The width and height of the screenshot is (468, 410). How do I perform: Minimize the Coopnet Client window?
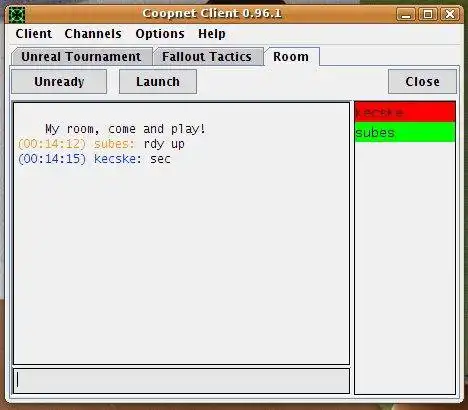coord(406,14)
